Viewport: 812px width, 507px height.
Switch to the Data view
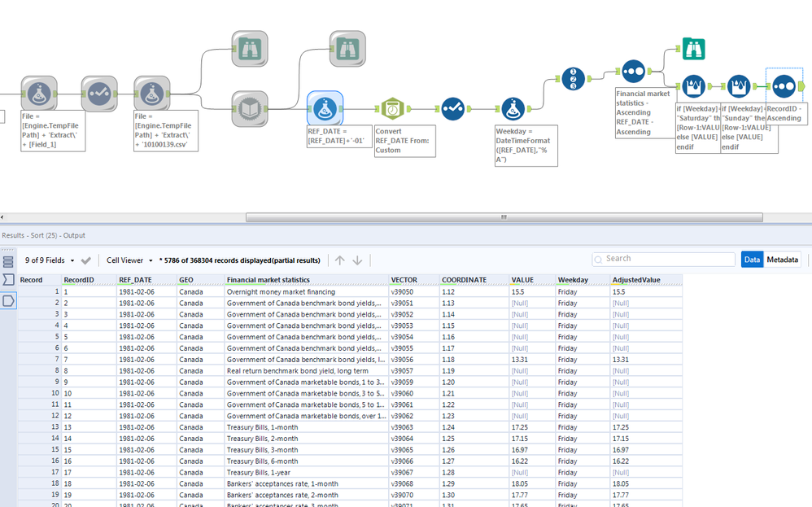(752, 260)
